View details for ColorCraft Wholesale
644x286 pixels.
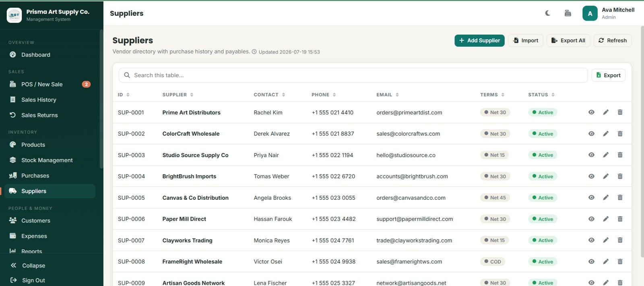[591, 134]
